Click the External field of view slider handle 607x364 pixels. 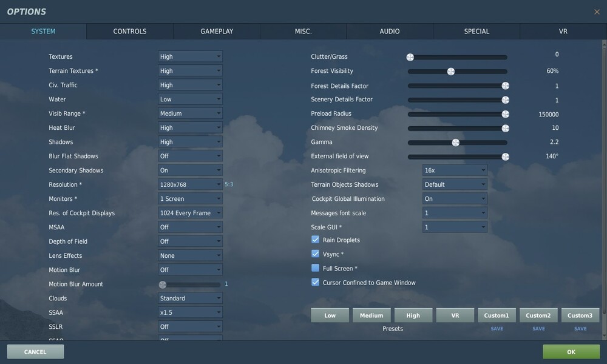click(505, 157)
